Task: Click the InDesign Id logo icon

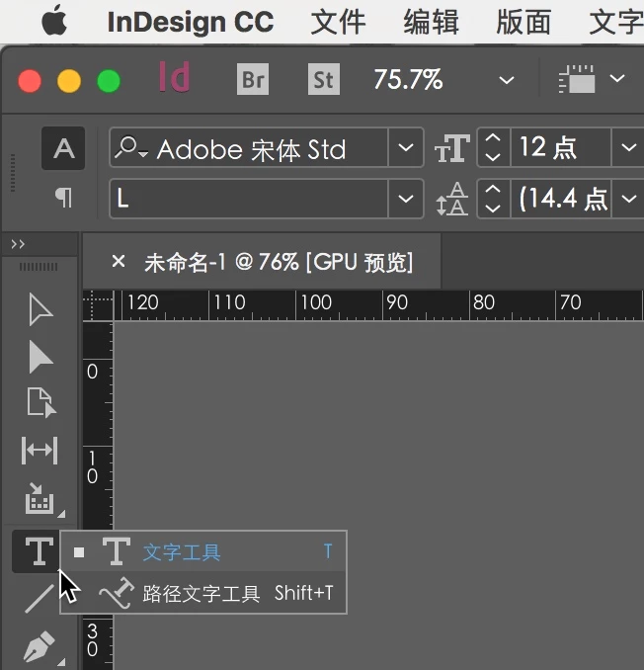Action: coord(174,77)
